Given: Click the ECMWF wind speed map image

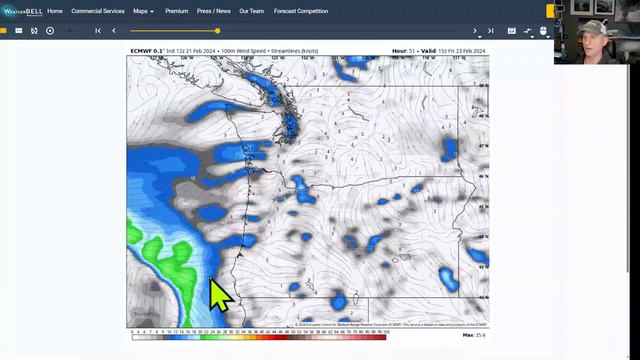Looking at the screenshot, I should (308, 191).
